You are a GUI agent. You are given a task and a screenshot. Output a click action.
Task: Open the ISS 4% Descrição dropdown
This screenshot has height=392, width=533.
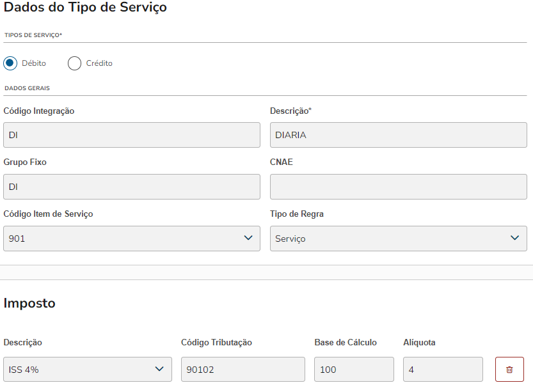87,370
